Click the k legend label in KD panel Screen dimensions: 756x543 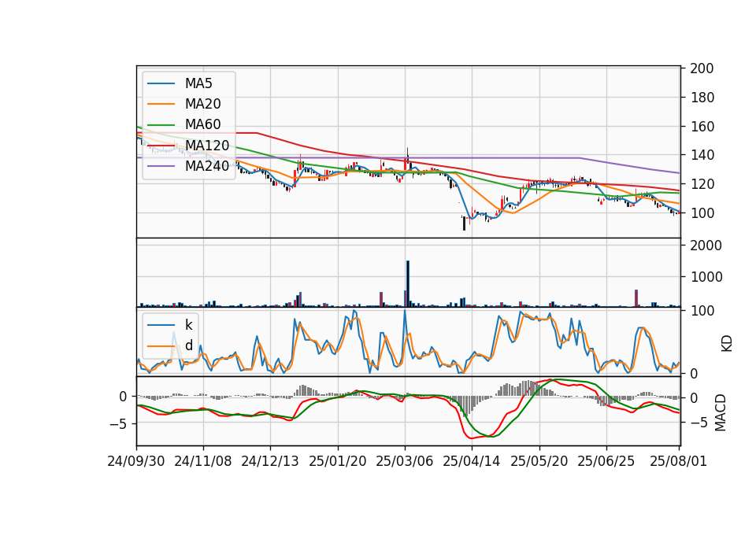click(x=188, y=325)
